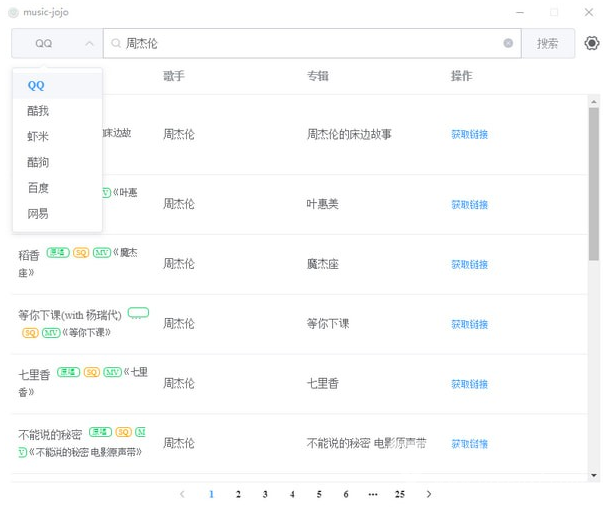Screen dimensions: 603x507
Task: Open the settings gear icon
Action: (591, 43)
